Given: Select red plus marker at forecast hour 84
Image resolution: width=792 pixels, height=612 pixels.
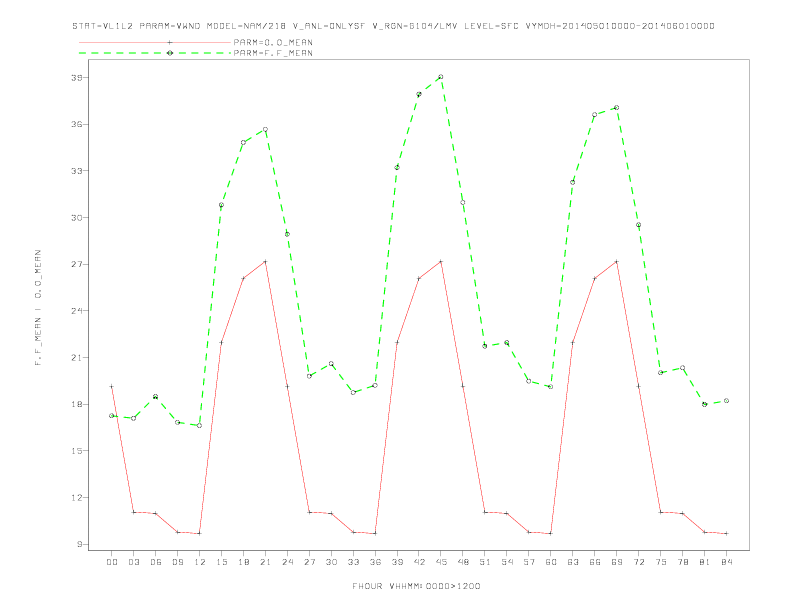Looking at the screenshot, I should tap(726, 533).
